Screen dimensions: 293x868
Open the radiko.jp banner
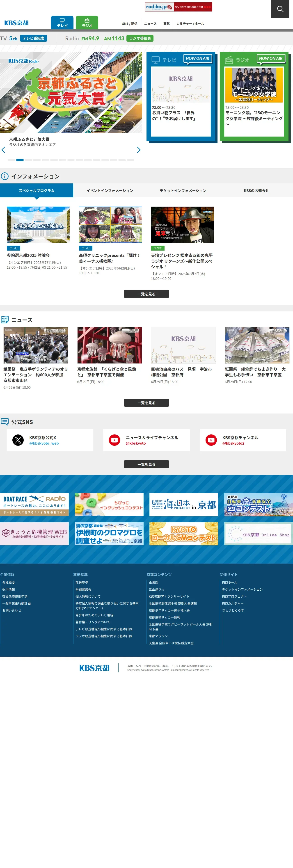click(x=178, y=7)
